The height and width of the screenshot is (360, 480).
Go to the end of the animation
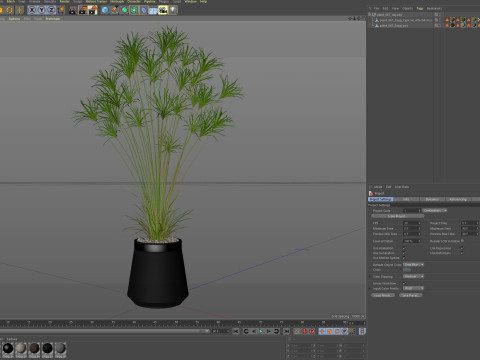(x=286, y=331)
